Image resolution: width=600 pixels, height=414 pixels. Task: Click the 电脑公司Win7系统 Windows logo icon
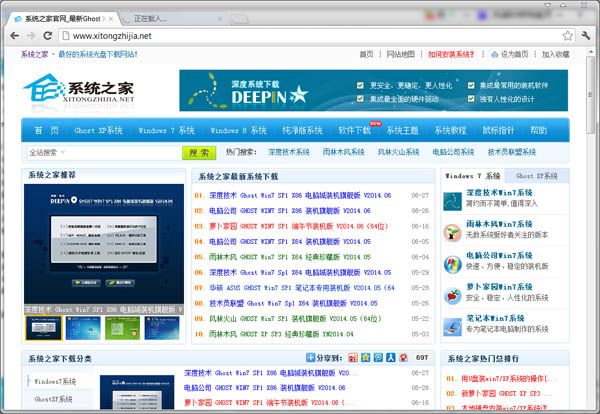click(453, 265)
